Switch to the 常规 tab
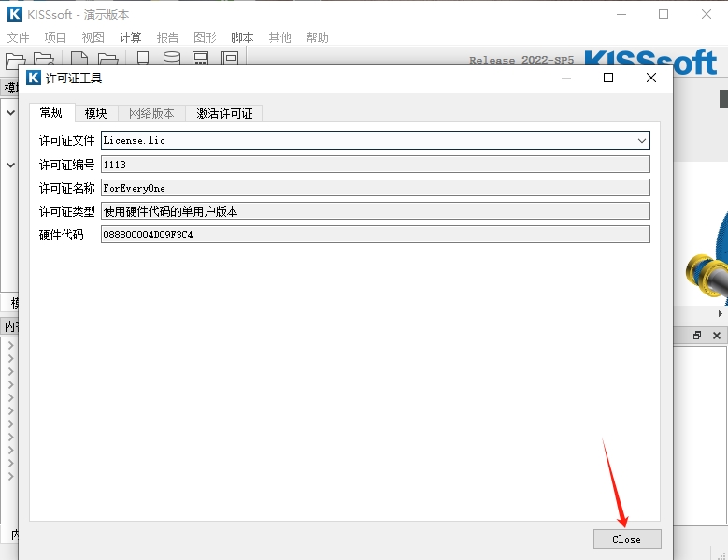 [51, 112]
